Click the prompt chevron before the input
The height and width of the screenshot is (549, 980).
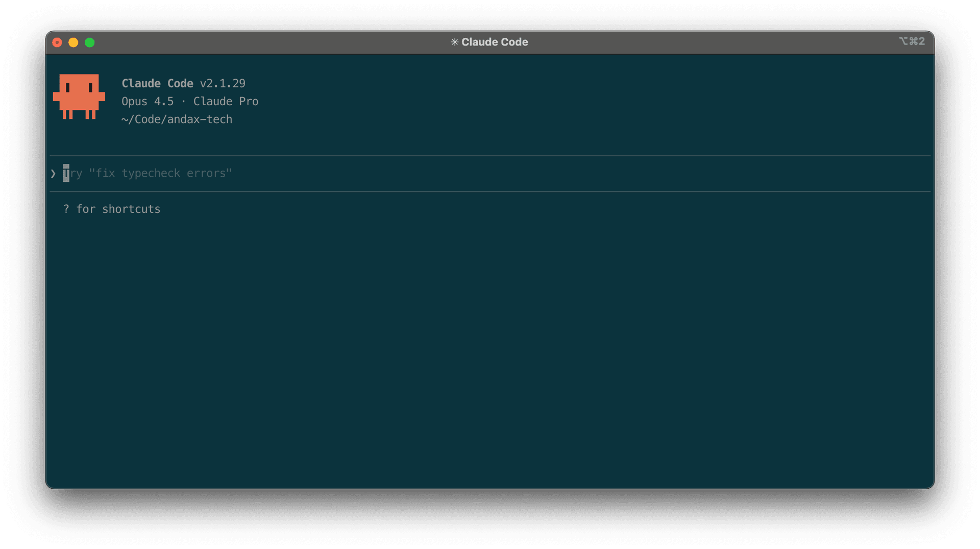click(53, 174)
